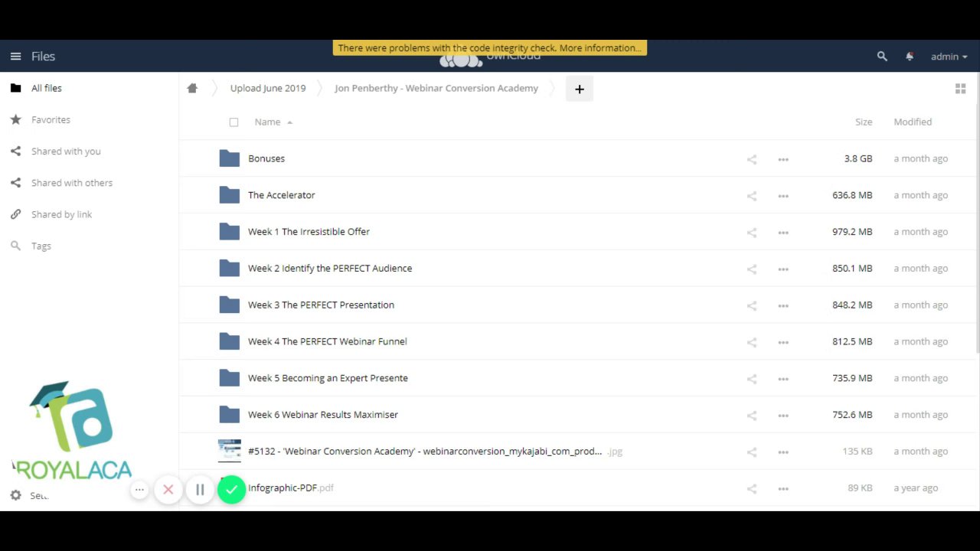The image size is (980, 551).
Task: Tick the select-all checkbox
Action: coord(234,122)
